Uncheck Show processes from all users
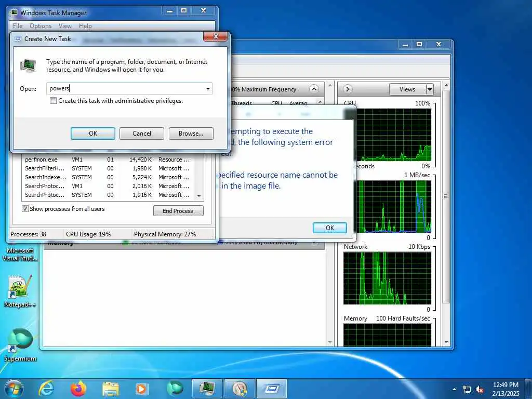Screen dimensions: 532x399 point(25,209)
